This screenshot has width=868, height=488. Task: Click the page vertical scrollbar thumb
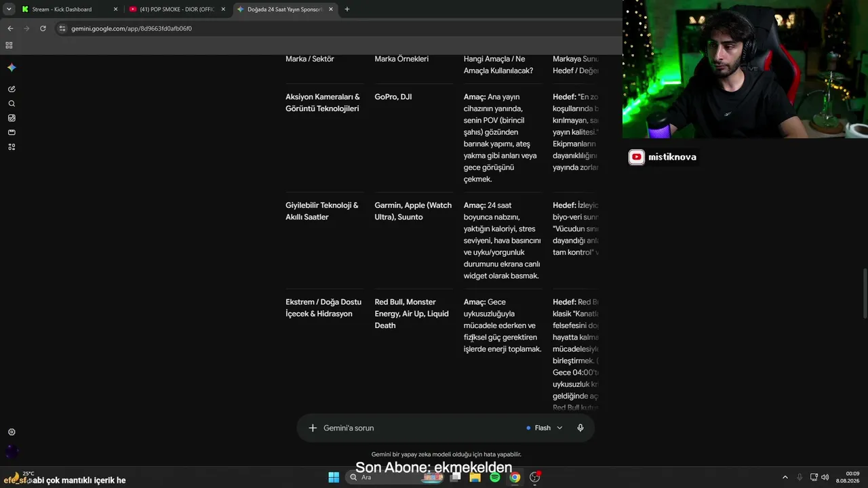[864, 293]
